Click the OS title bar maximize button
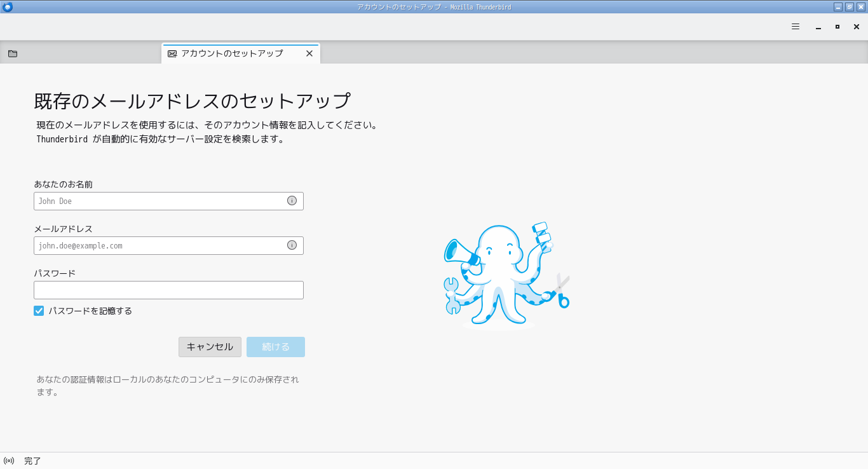Image resolution: width=868 pixels, height=469 pixels. click(x=850, y=7)
